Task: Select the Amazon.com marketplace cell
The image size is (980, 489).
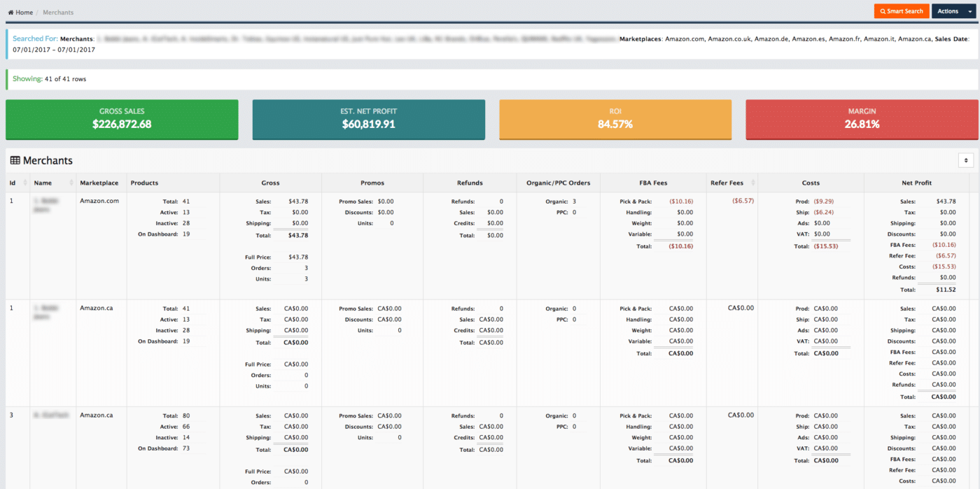Action: (99, 201)
